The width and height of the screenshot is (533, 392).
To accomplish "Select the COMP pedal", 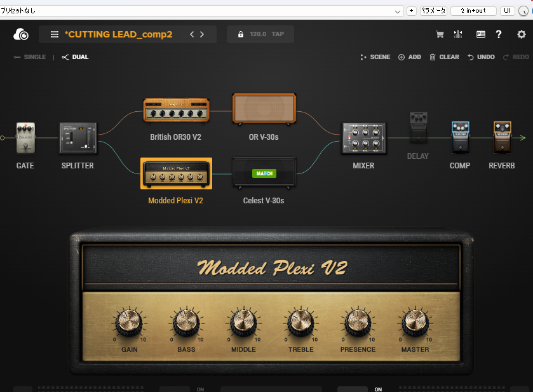I will pos(460,137).
